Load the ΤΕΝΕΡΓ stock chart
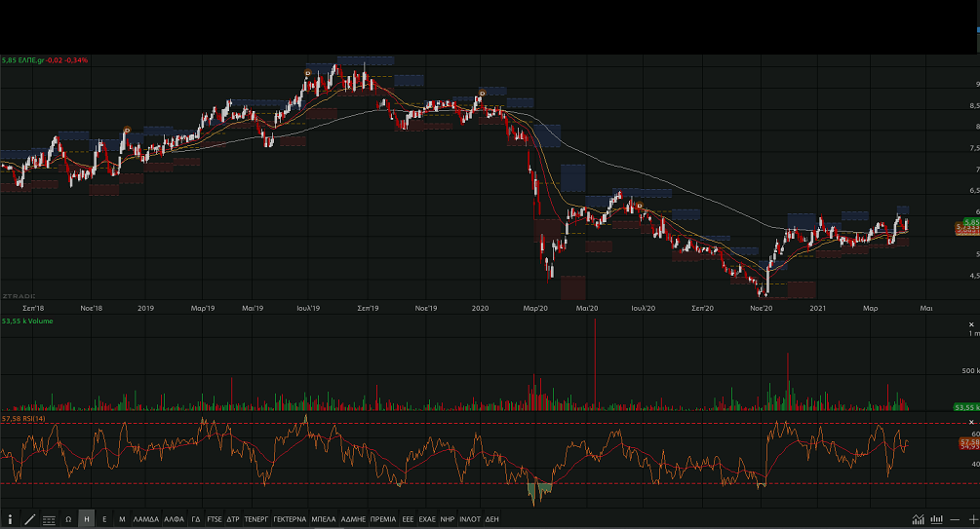This screenshot has width=980, height=529. 256,519
